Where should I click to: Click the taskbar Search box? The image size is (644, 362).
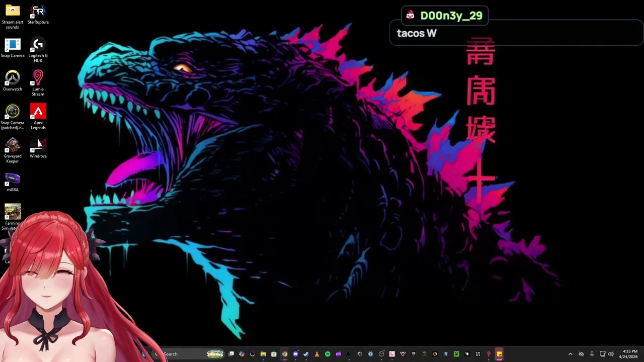(189, 354)
